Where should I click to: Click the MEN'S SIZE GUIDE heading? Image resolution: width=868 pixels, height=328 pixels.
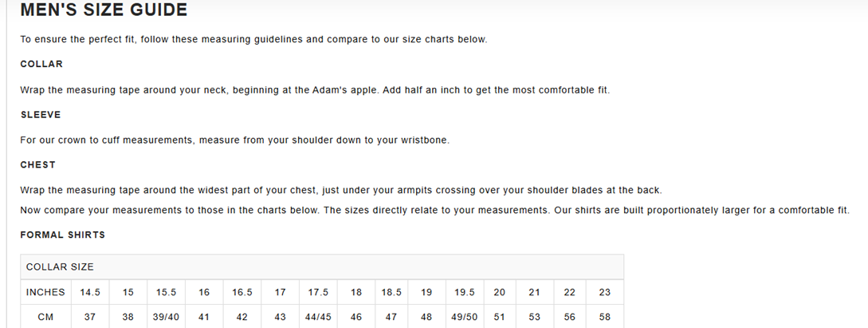pyautogui.click(x=104, y=10)
